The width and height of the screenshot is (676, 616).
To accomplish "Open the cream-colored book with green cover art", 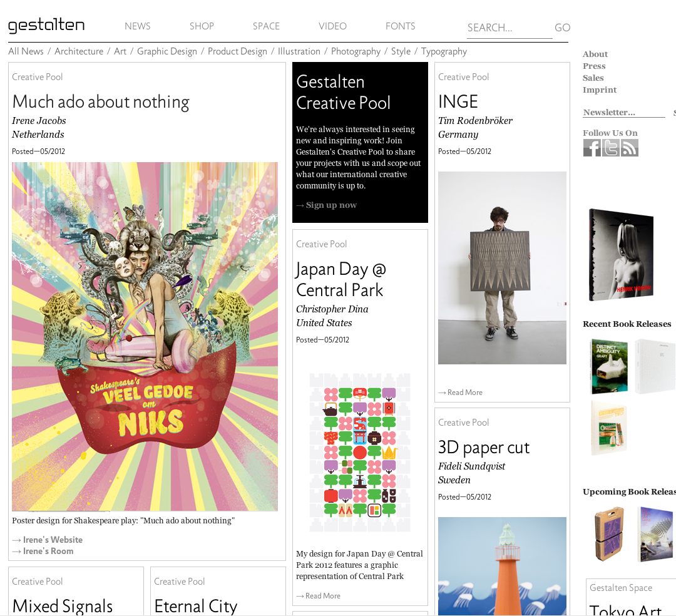I will pos(609,428).
